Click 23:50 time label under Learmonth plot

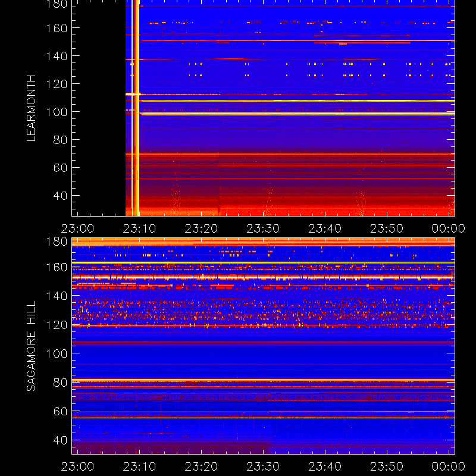pyautogui.click(x=387, y=228)
